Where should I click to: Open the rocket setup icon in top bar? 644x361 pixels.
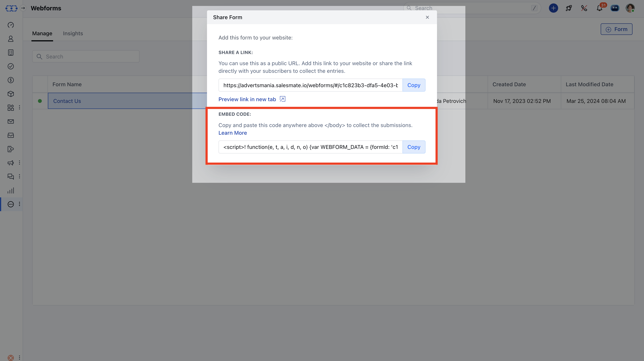pos(569,8)
